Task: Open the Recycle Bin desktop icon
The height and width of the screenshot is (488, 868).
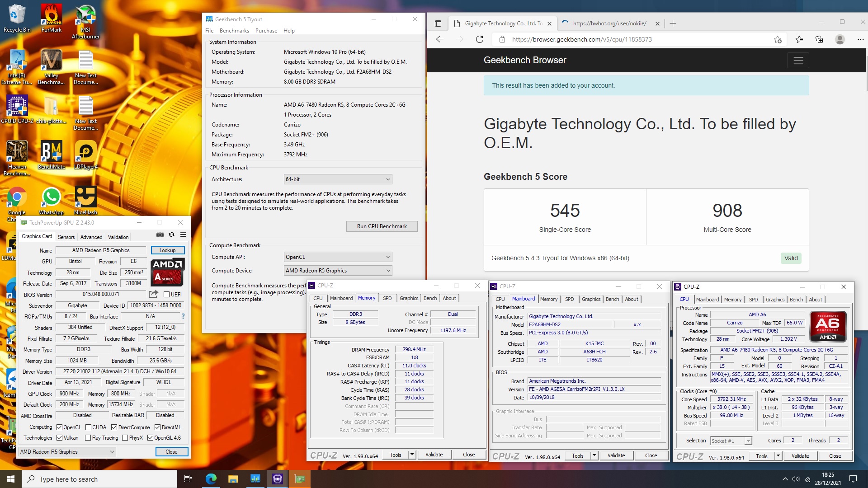Action: [x=17, y=18]
